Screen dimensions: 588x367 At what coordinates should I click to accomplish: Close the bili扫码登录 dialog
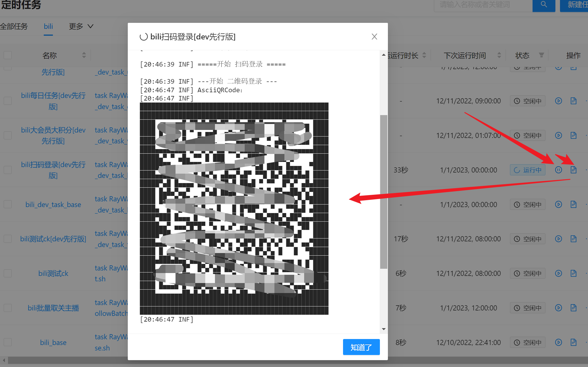coord(374,36)
